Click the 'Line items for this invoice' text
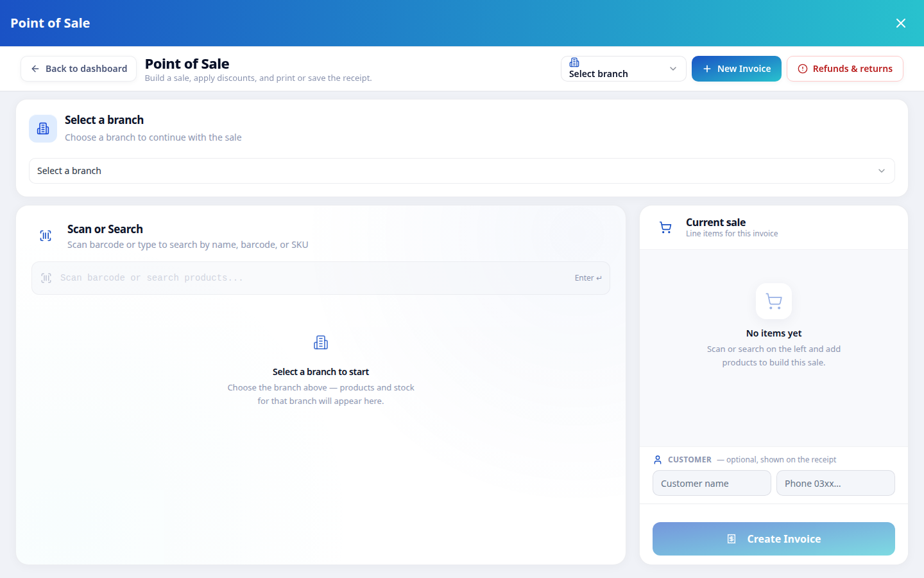Viewport: 924px width, 578px height. [732, 234]
